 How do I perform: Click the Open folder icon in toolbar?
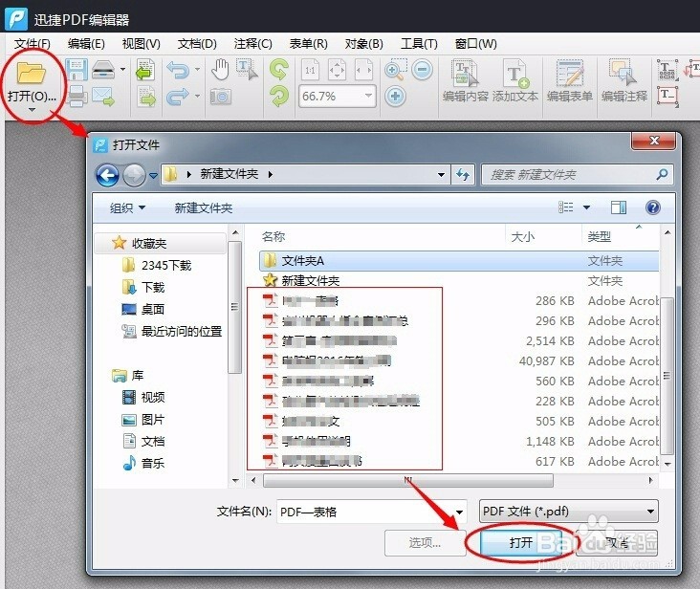tap(31, 73)
